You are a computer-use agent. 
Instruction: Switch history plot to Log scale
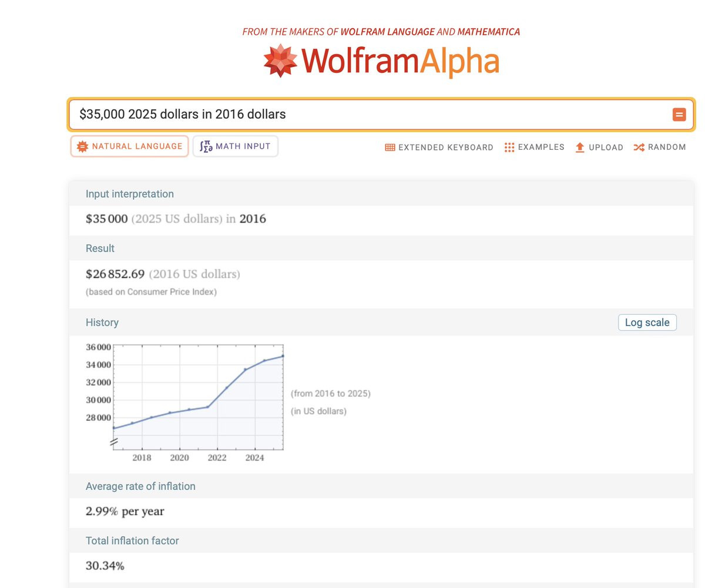[647, 322]
